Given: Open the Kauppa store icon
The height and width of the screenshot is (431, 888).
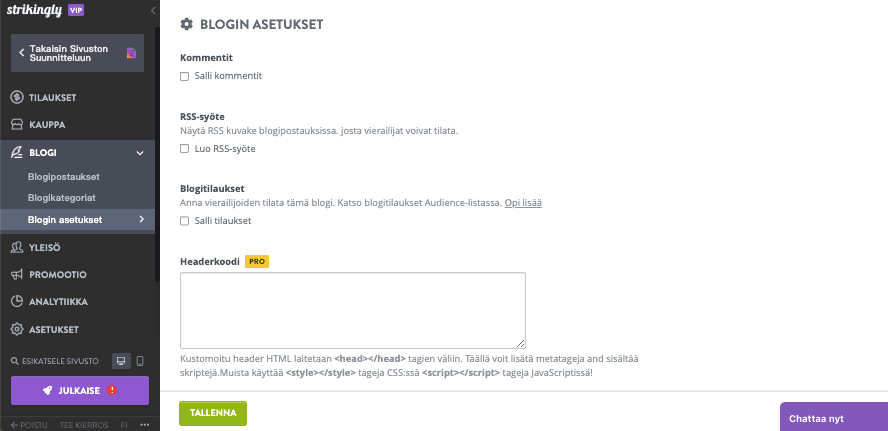Looking at the screenshot, I should click(x=17, y=125).
